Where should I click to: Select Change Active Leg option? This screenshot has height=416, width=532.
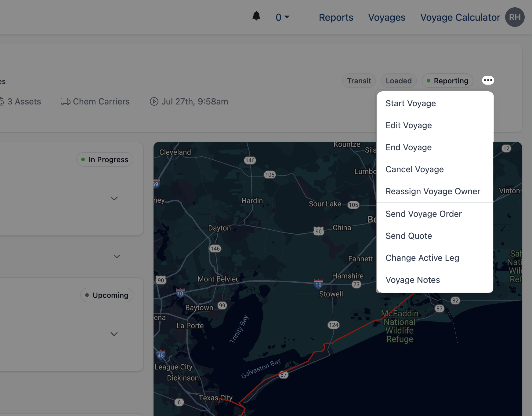tap(422, 258)
